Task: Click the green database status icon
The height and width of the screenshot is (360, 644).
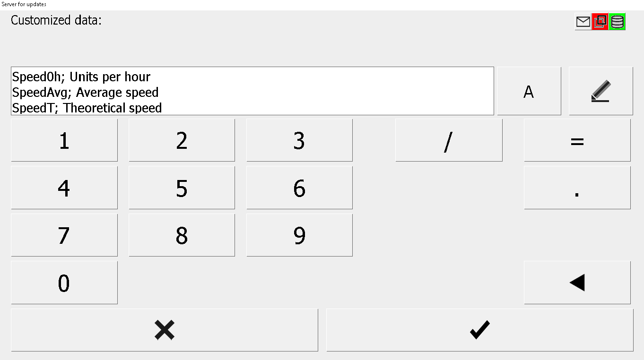Action: [618, 22]
